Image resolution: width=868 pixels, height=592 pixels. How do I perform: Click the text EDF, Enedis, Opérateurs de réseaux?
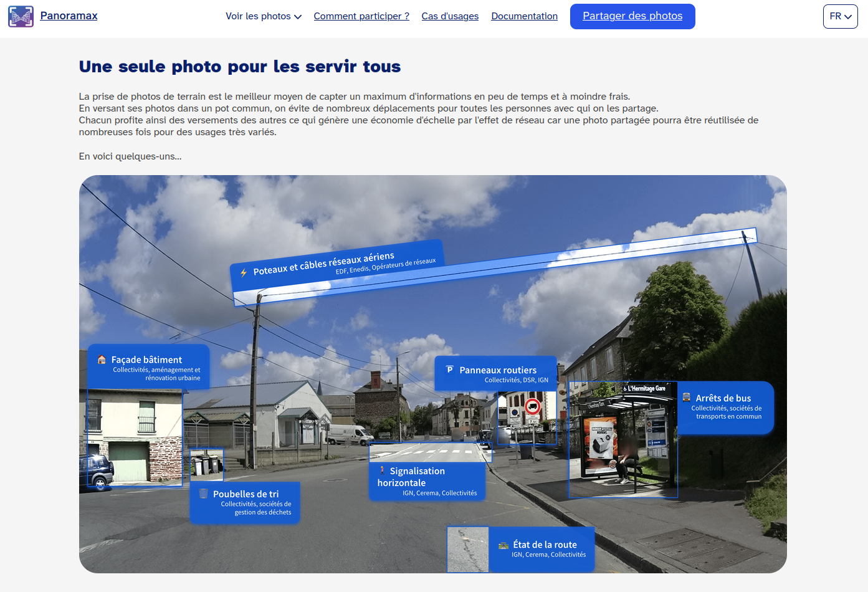tap(386, 266)
